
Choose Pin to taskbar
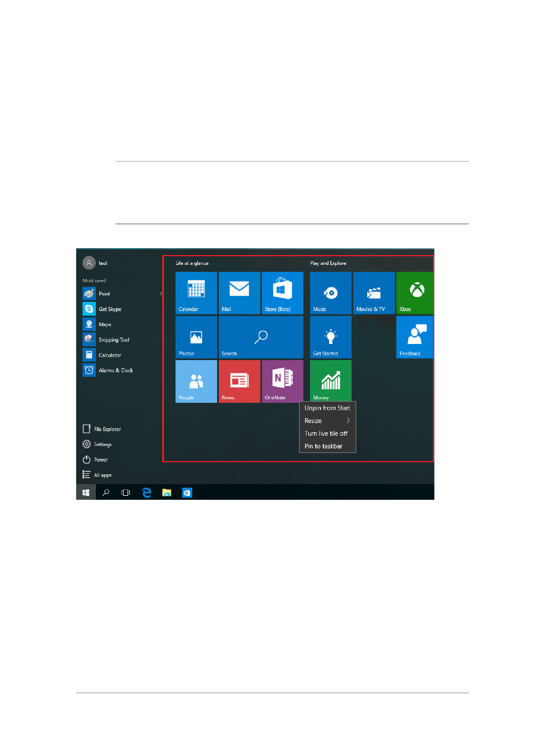(327, 446)
